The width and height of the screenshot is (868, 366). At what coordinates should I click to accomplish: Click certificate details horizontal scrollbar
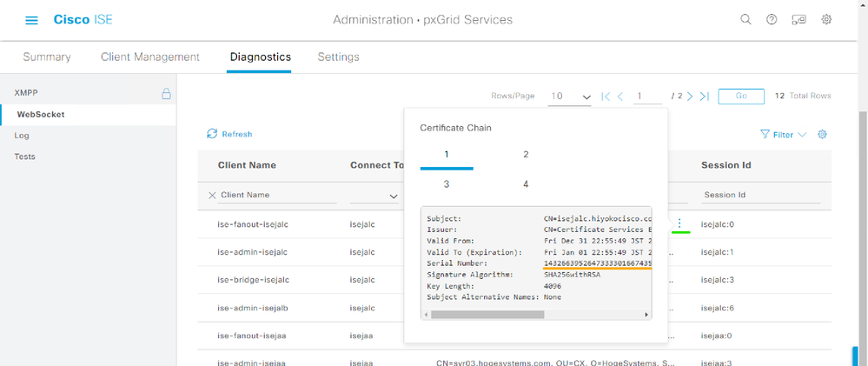point(487,315)
